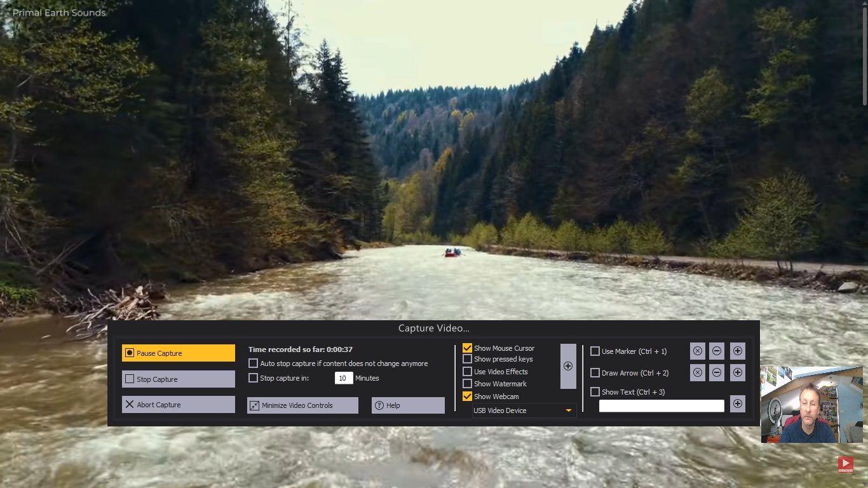Click the plus icon beside the capture options list

coord(567,365)
